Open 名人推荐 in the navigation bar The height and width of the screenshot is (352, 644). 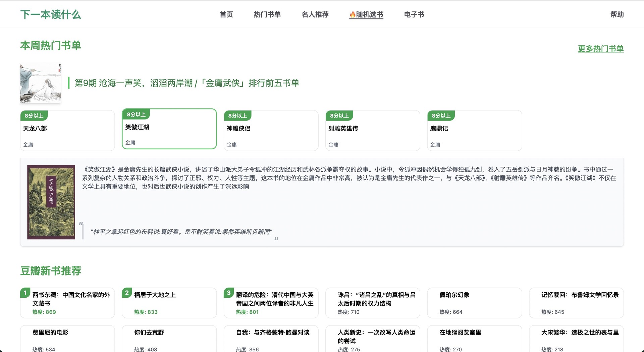tap(315, 14)
